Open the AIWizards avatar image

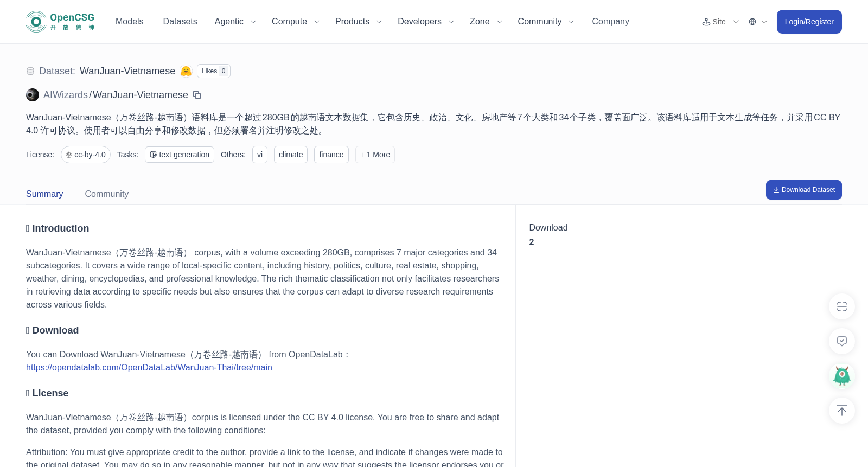[x=33, y=95]
